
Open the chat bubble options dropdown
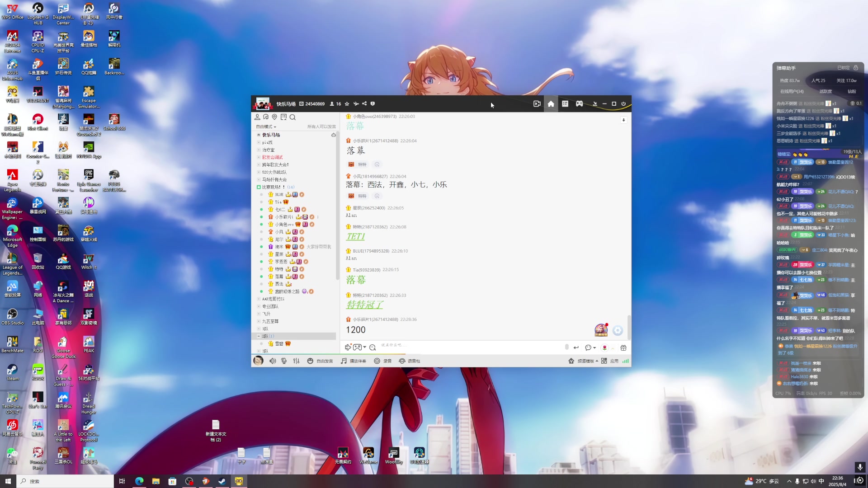click(590, 347)
